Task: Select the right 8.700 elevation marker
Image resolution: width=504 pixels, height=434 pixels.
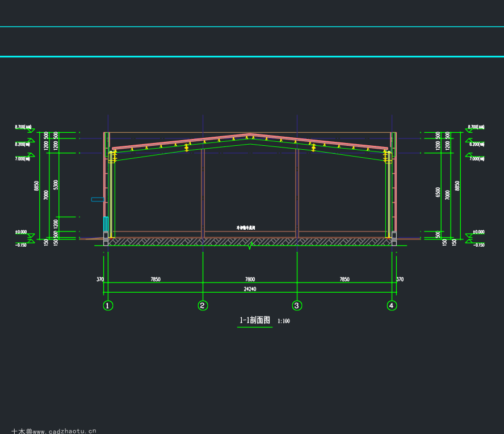Action: pyautogui.click(x=476, y=127)
